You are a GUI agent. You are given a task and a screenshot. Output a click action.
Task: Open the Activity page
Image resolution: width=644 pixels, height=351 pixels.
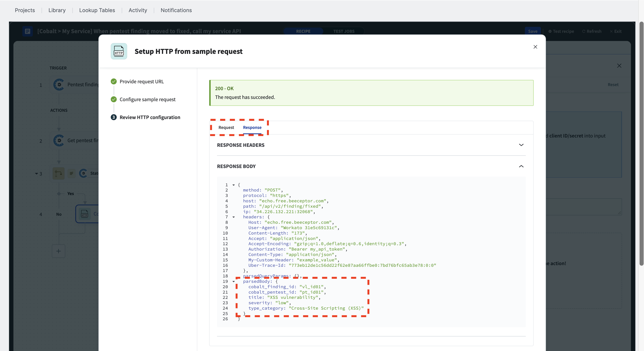pyautogui.click(x=138, y=10)
